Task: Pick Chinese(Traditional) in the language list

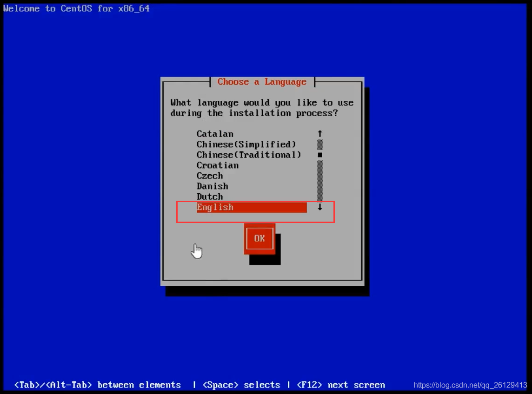Action: (249, 155)
